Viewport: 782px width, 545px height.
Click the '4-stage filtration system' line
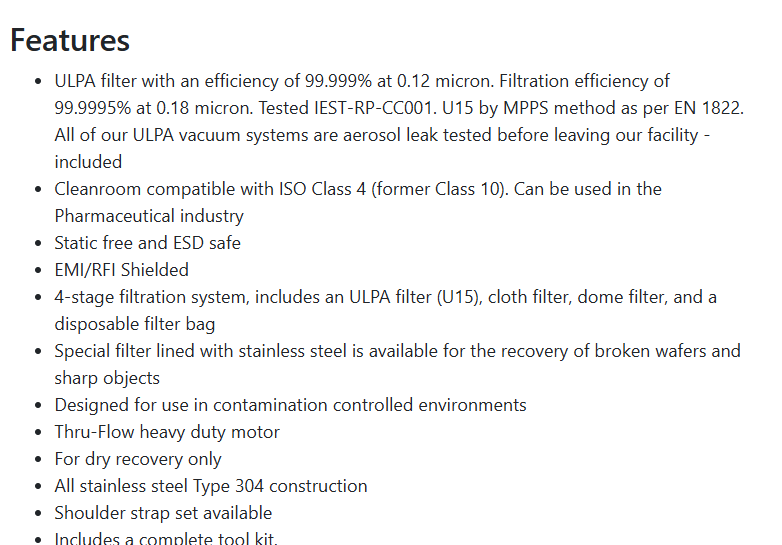click(x=386, y=297)
